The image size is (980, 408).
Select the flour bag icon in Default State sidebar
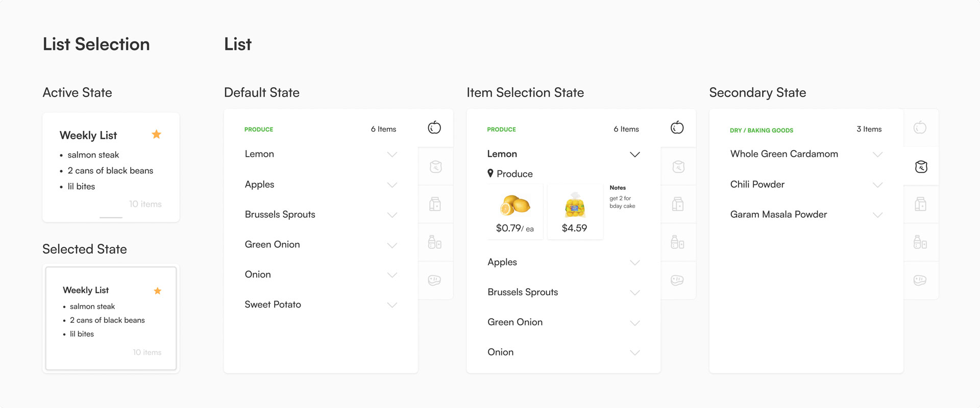pos(435,166)
